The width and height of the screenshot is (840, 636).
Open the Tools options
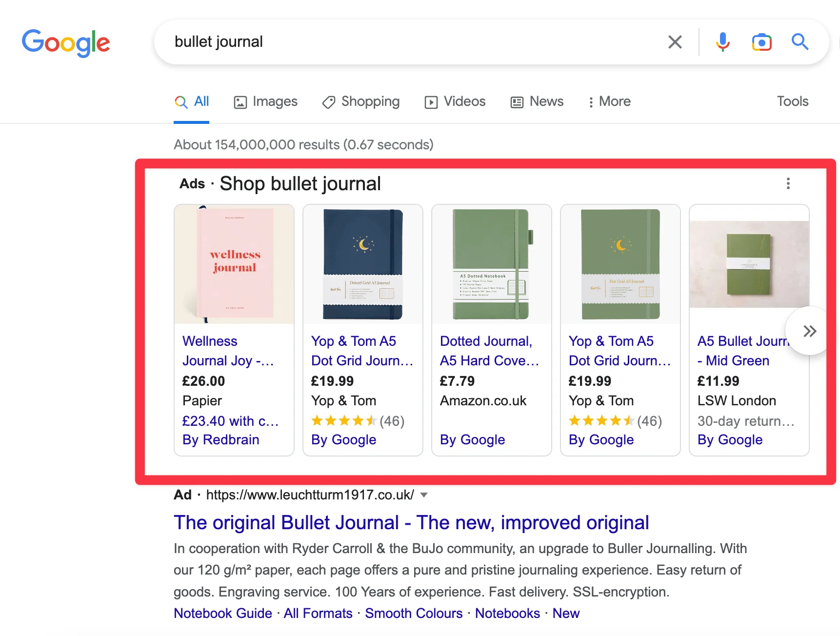792,101
